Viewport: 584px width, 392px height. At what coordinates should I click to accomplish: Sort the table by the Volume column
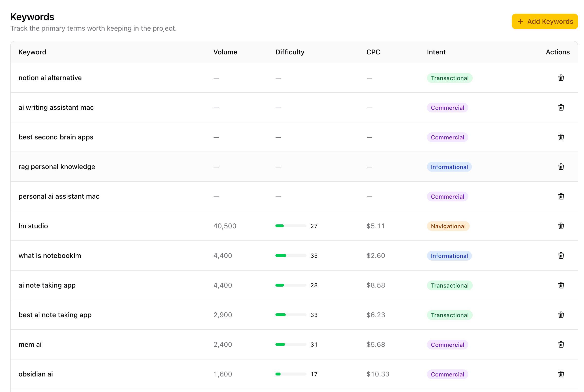click(225, 52)
